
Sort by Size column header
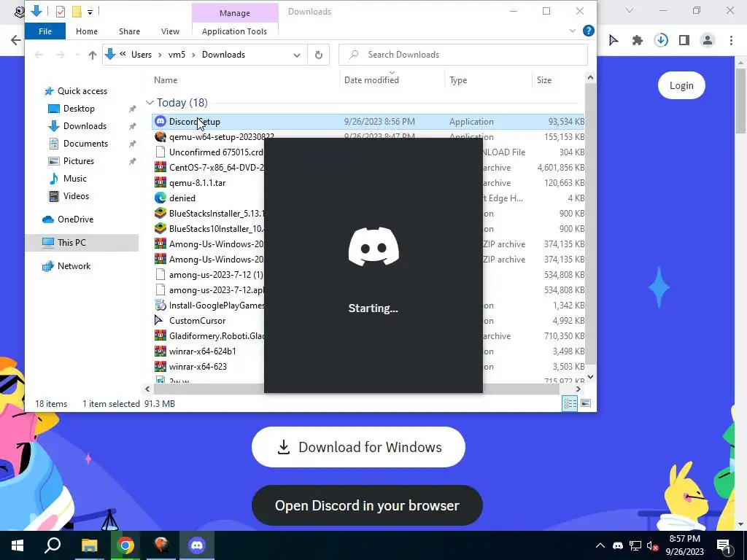tap(557, 80)
